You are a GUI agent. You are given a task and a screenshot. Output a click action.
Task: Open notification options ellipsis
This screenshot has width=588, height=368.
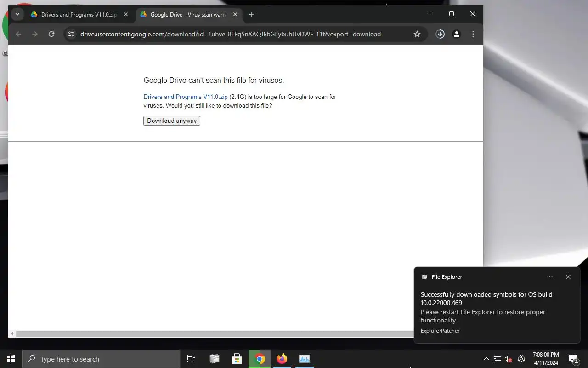point(550,277)
